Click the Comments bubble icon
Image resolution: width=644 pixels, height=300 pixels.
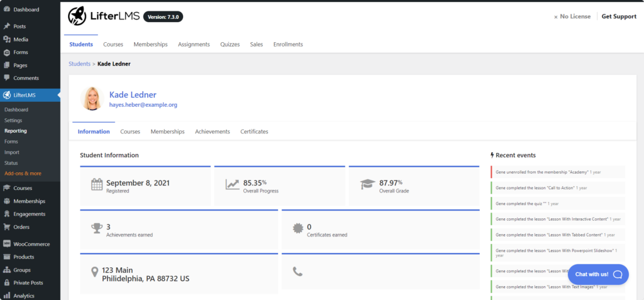pos(7,78)
